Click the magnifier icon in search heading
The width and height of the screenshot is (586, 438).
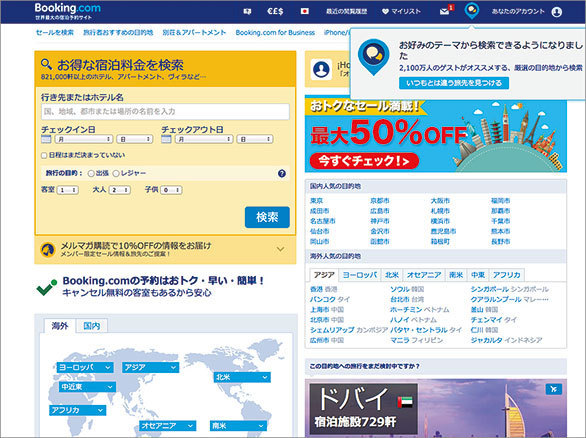pos(46,64)
